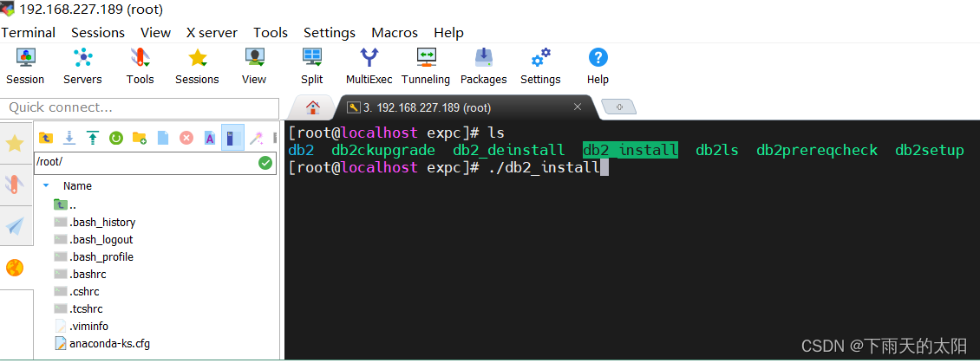Open the Settings menu

click(x=330, y=33)
